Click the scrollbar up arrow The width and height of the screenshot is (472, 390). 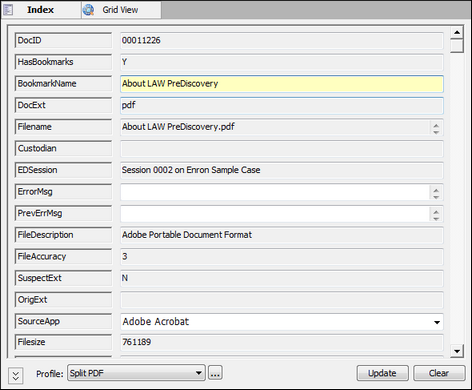point(457,33)
